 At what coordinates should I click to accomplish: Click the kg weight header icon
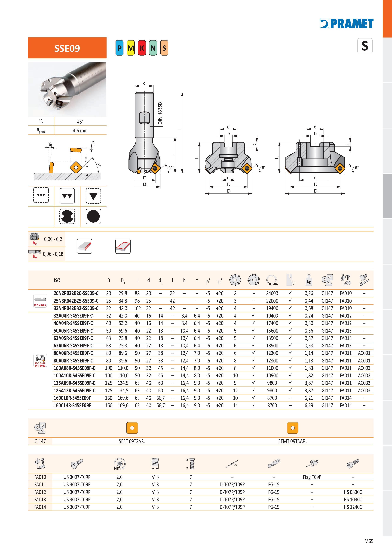309,280
